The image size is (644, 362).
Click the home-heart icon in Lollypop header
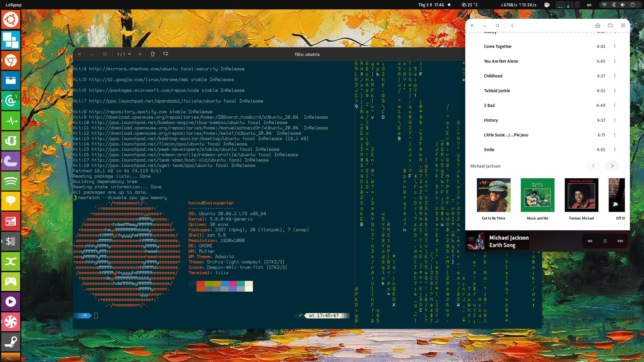tap(597, 25)
